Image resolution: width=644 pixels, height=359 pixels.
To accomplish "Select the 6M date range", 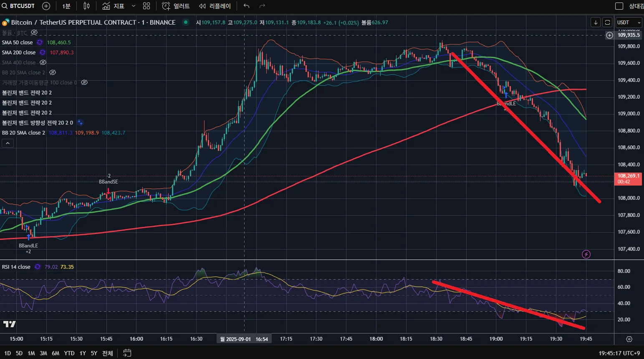I will click(x=56, y=353).
